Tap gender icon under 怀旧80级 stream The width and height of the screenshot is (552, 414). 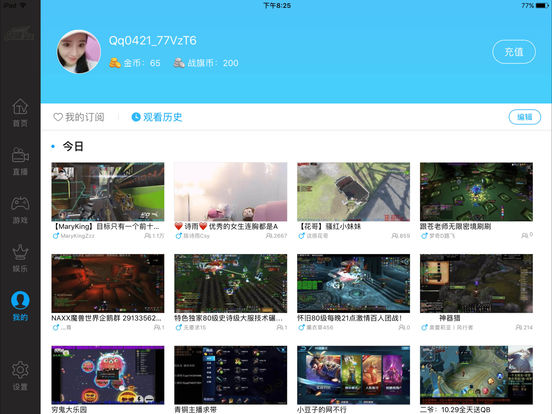[301, 327]
